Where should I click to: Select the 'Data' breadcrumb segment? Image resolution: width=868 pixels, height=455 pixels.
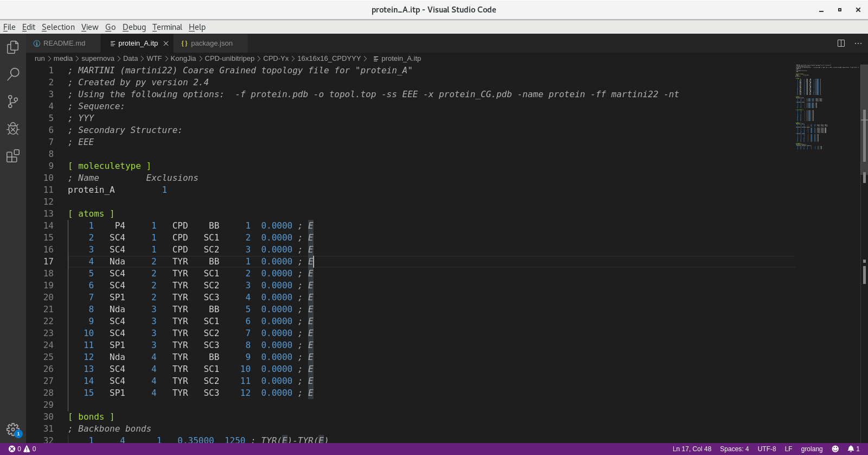coord(130,59)
